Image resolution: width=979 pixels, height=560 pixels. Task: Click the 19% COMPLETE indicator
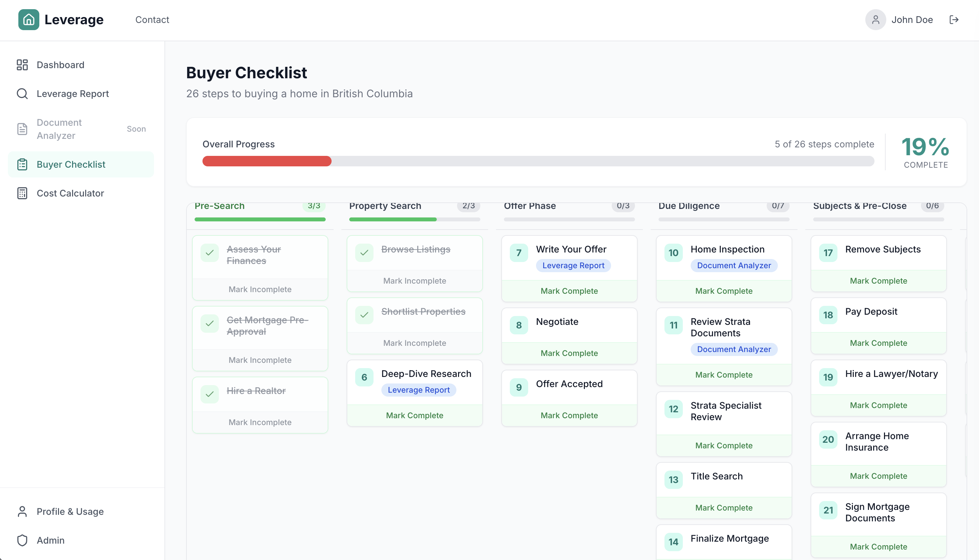click(x=926, y=152)
